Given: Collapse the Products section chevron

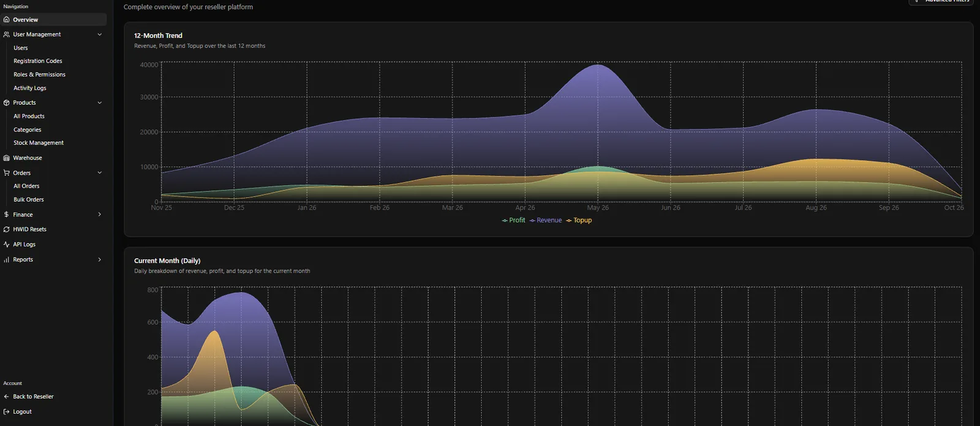Looking at the screenshot, I should click(100, 102).
